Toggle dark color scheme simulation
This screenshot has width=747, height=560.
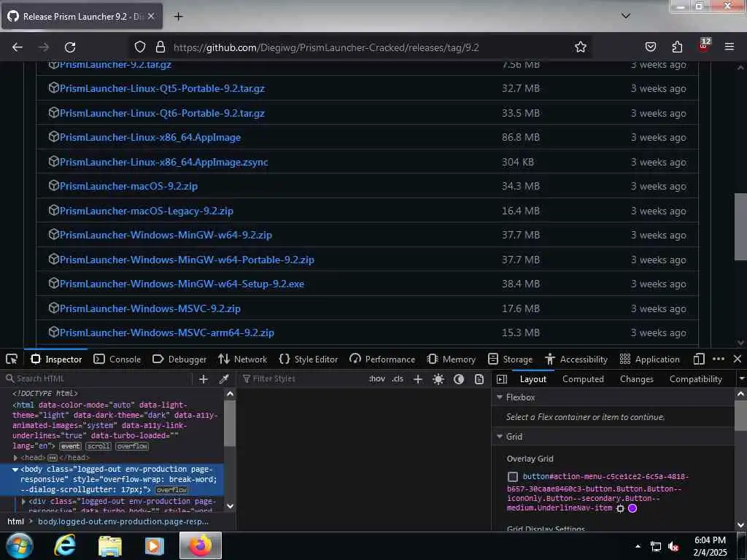pyautogui.click(x=459, y=379)
